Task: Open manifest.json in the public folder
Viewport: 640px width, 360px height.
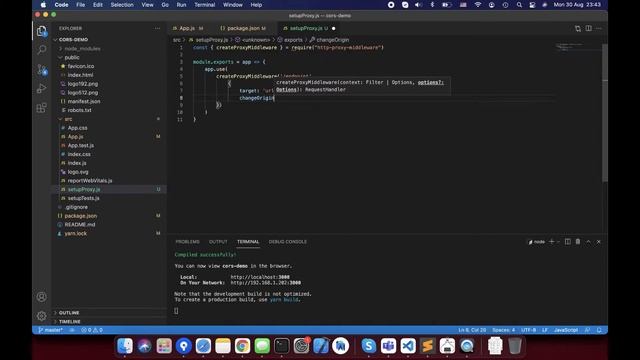Action: point(109,101)
